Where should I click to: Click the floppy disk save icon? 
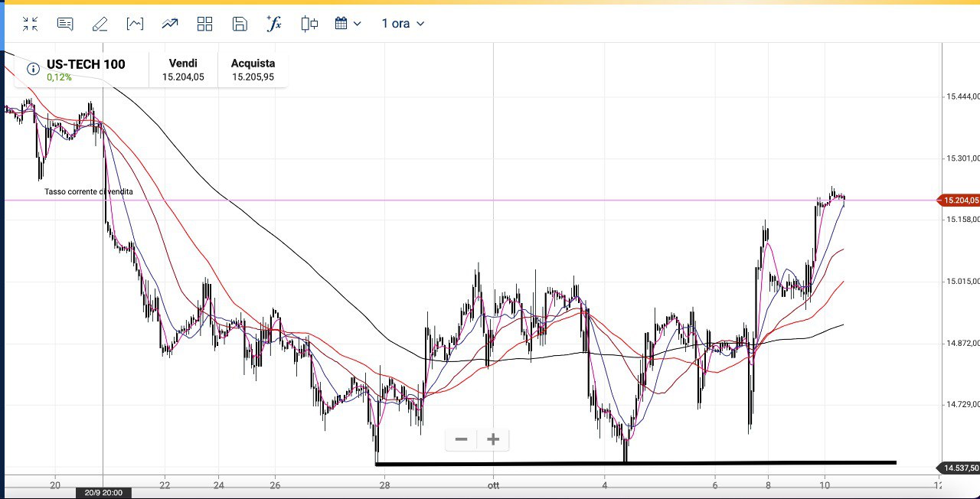(240, 24)
